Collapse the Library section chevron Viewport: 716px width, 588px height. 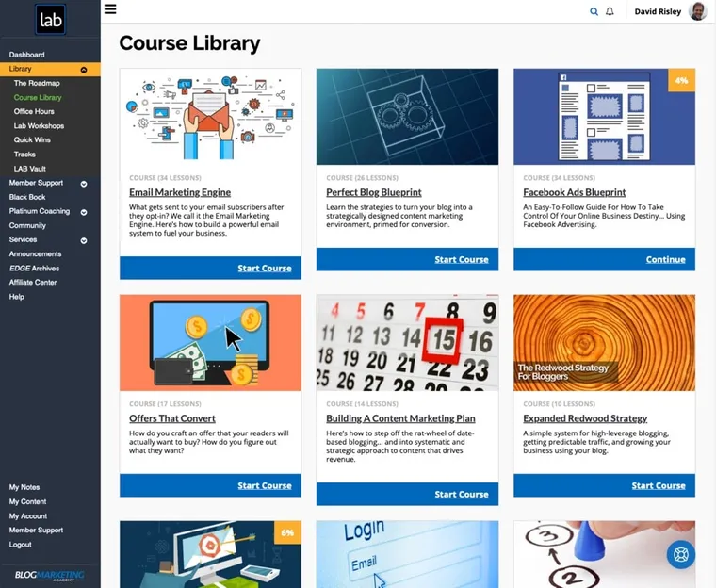[84, 70]
